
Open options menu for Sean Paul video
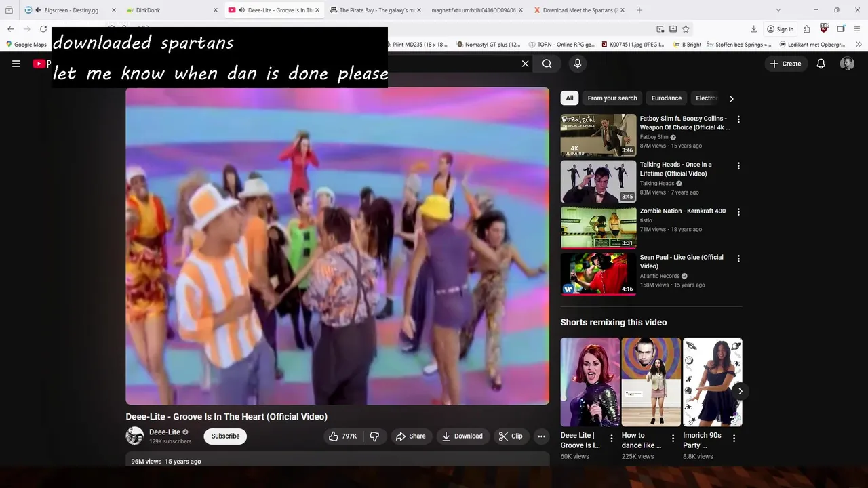(738, 258)
